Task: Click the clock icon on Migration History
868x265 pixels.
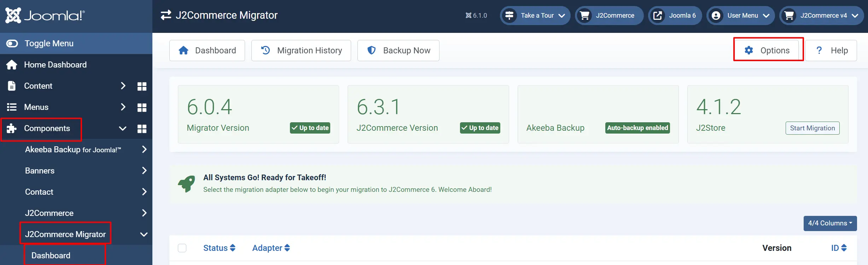Action: pos(266,51)
